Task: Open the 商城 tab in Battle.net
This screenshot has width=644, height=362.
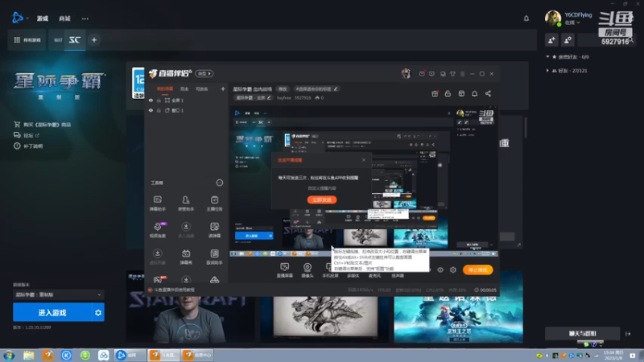Action: pyautogui.click(x=64, y=19)
